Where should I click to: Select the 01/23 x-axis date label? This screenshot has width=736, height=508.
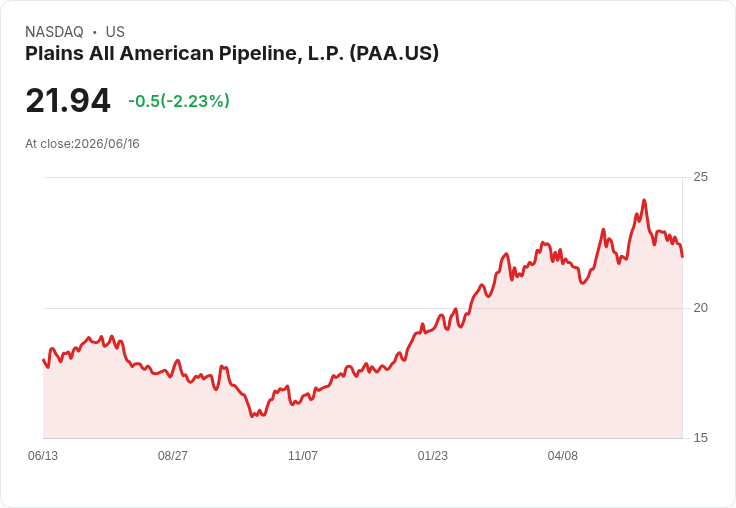[433, 455]
